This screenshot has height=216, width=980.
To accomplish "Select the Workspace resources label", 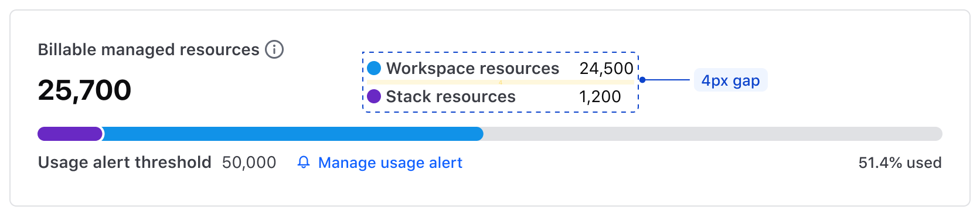I will tap(472, 69).
